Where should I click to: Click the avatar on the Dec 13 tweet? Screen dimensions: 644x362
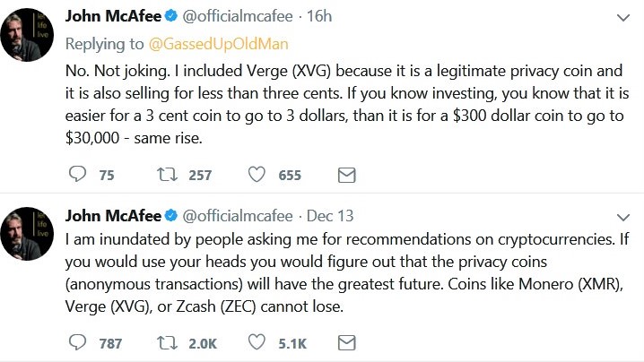click(27, 234)
